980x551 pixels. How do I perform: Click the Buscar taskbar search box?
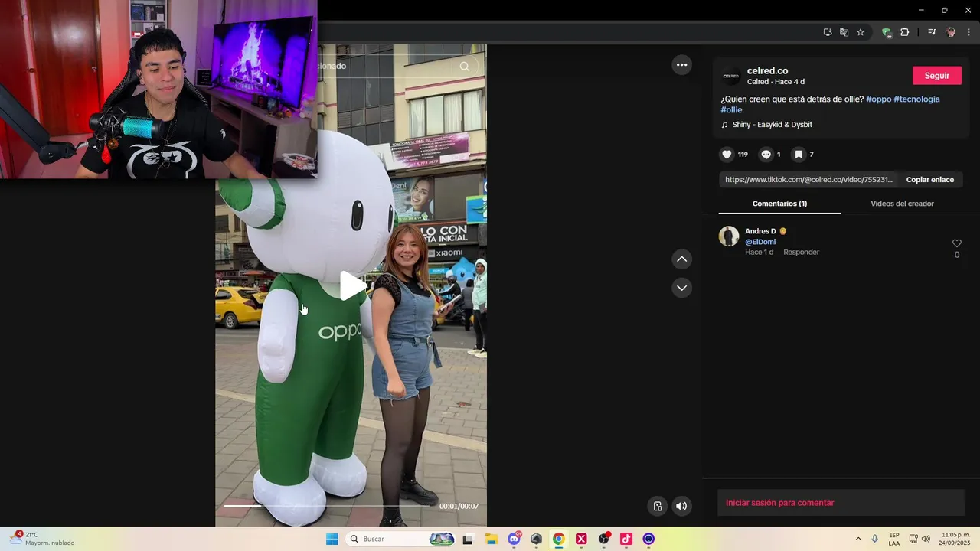[400, 539]
